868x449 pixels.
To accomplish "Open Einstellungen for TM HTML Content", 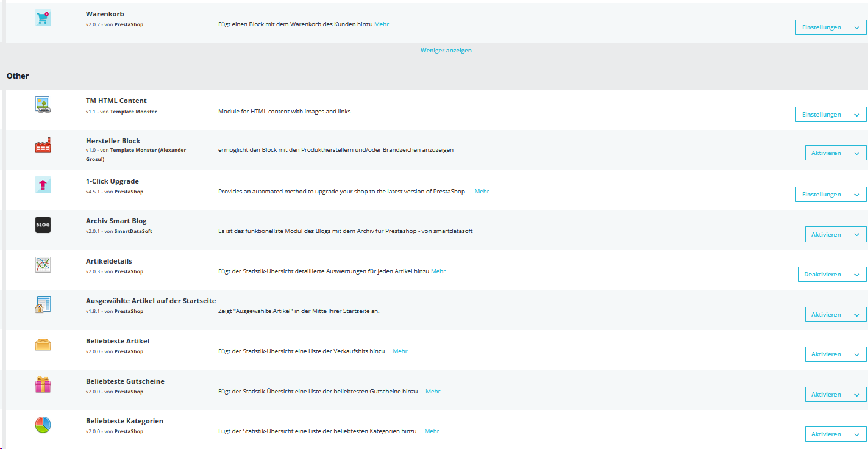I will [821, 114].
